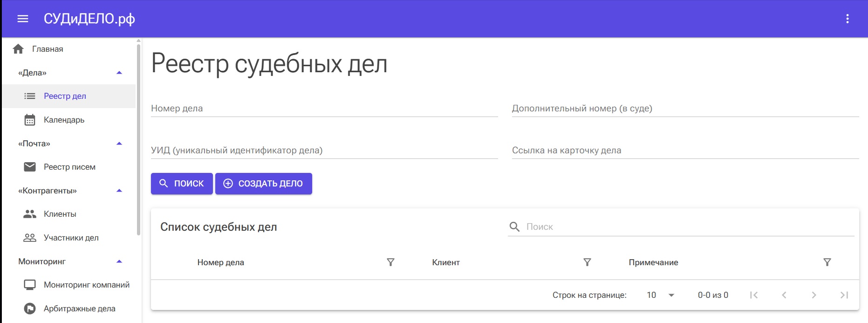This screenshot has height=323, width=868.
Task: Click the home icon beside Главная
Action: (18, 49)
